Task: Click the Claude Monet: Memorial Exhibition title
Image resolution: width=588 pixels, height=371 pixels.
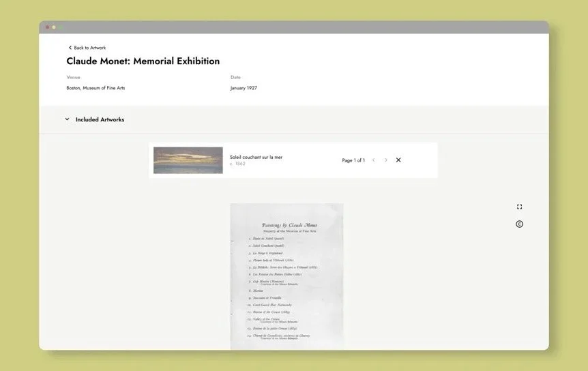Action: (143, 61)
